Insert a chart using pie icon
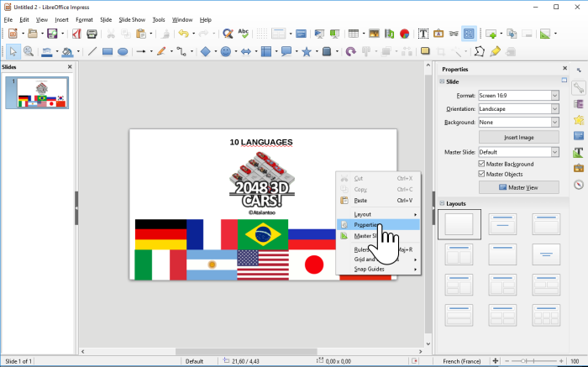This screenshot has height=367, width=588. [x=404, y=34]
